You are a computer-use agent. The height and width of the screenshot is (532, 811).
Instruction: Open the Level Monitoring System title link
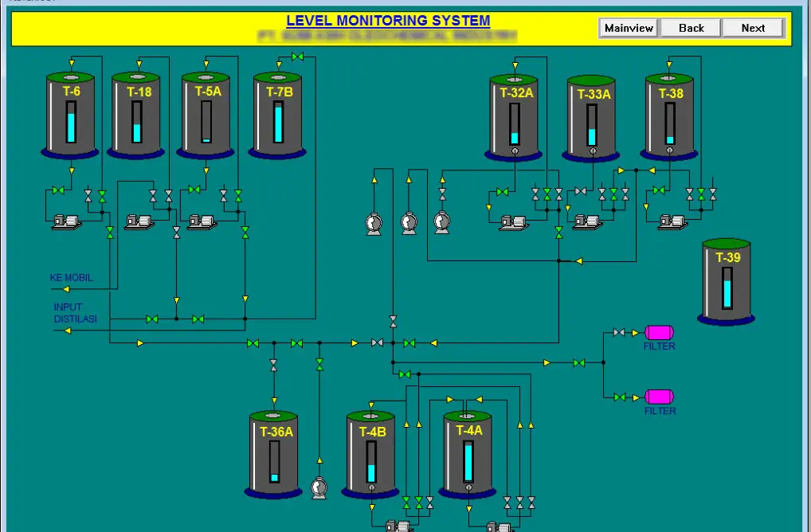pyautogui.click(x=388, y=21)
